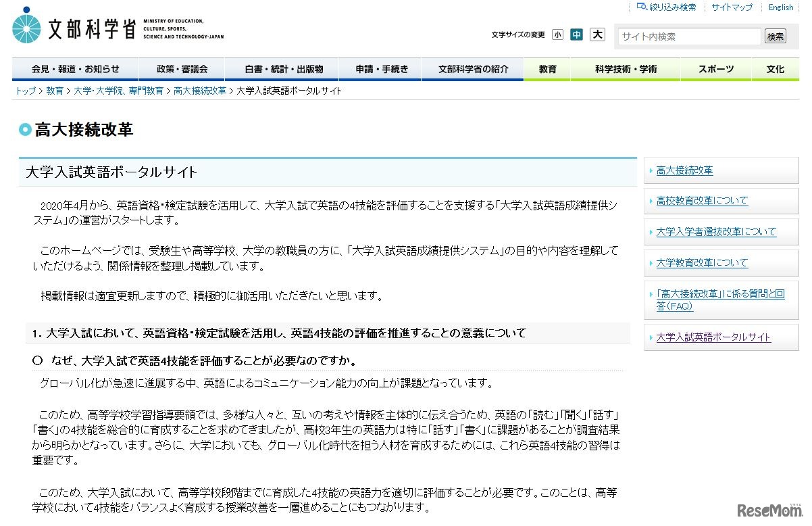Select the 中 medium text size option
This screenshot has width=812, height=526.
click(x=576, y=34)
